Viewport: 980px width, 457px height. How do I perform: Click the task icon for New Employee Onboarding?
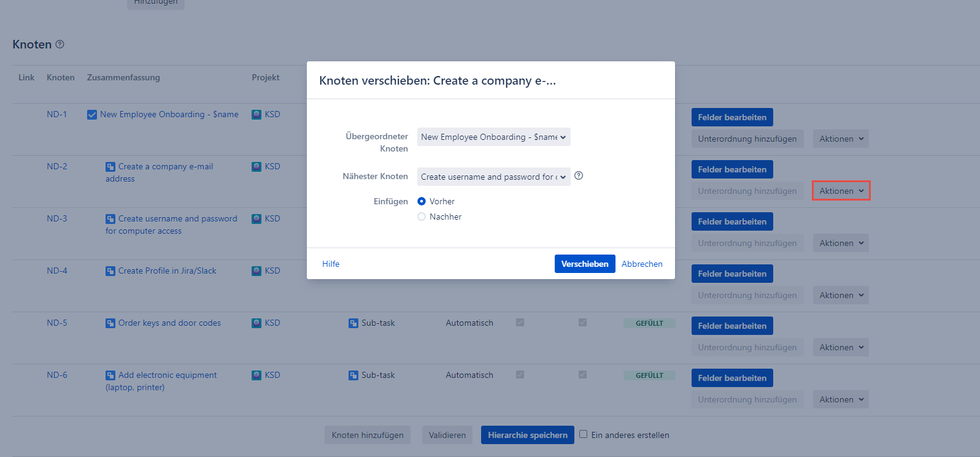click(92, 115)
